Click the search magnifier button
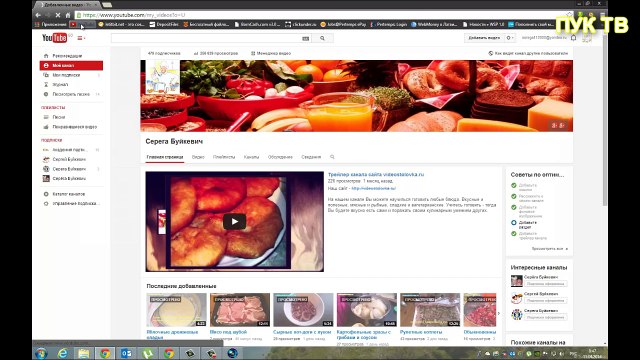 point(322,38)
